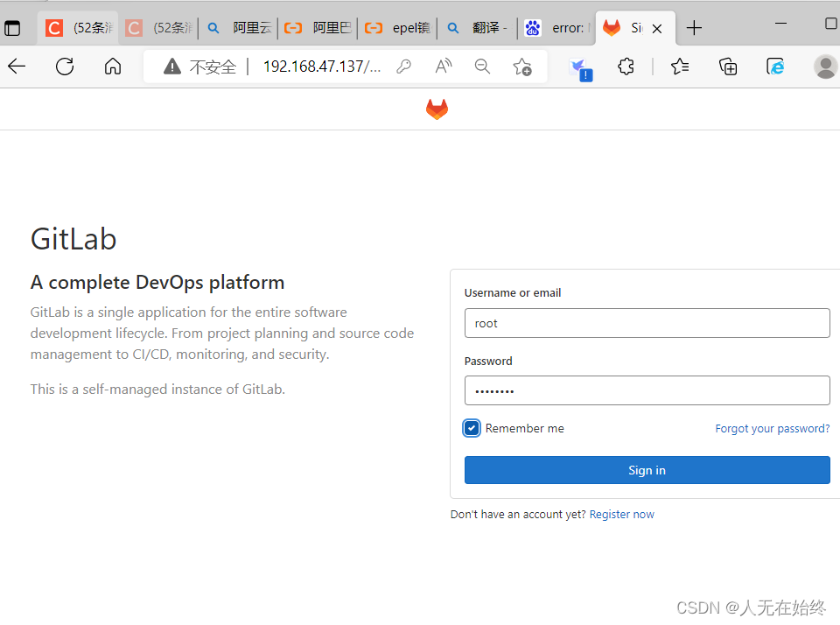Close the GitLab sign-in tab
The height and width of the screenshot is (625, 840).
click(x=657, y=28)
